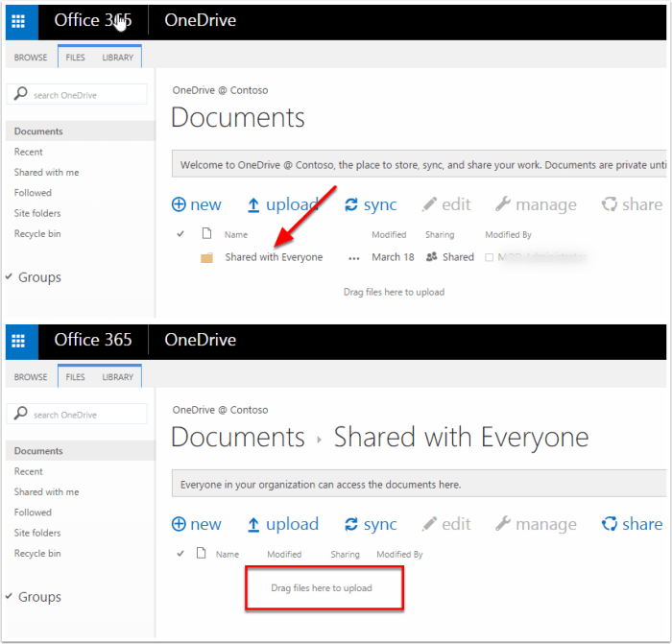Open Site folders in bottom panel sidebar
Screen dimensions: 672x644
[37, 533]
